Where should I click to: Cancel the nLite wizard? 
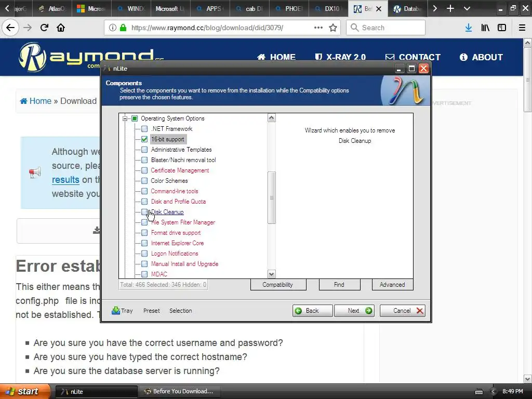403,311
